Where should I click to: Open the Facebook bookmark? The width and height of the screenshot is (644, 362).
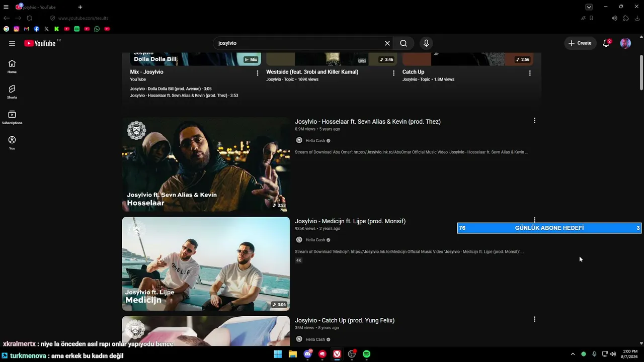point(37,29)
